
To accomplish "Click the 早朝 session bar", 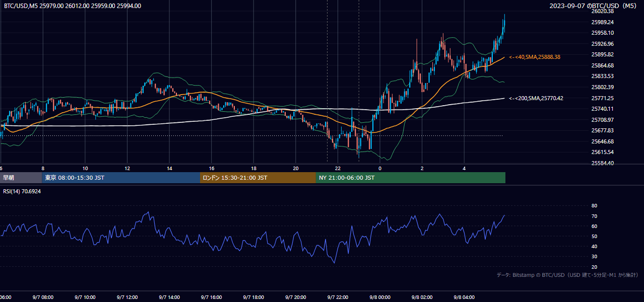I will 21,178.
